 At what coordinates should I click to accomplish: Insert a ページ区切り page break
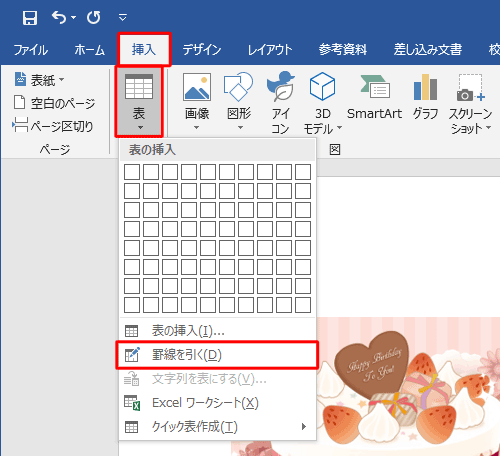click(53, 126)
